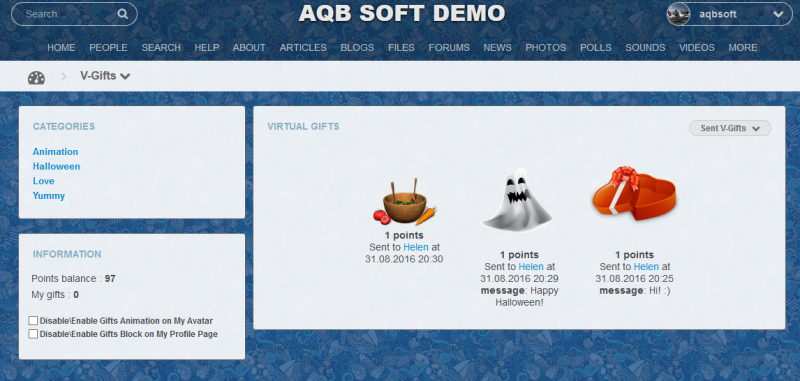Go to the FORUMS menu item
800x381 pixels.
449,47
